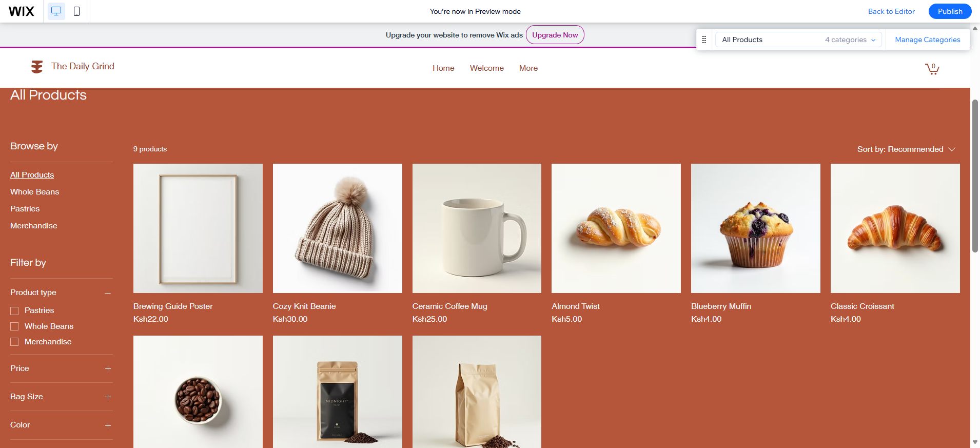
Task: Click the Ksh30.00 price
Action: (x=290, y=319)
